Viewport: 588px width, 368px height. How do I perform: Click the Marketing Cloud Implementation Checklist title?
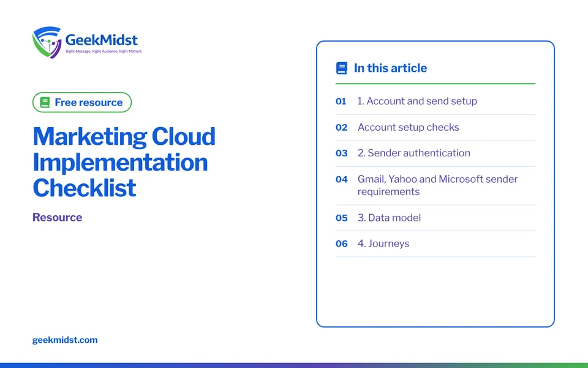(x=124, y=162)
